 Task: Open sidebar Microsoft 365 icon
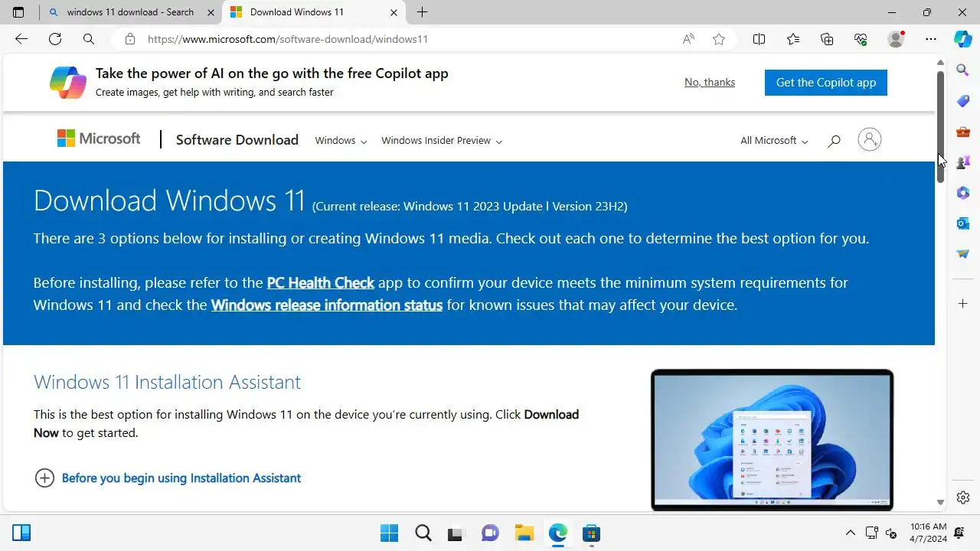[x=963, y=193]
